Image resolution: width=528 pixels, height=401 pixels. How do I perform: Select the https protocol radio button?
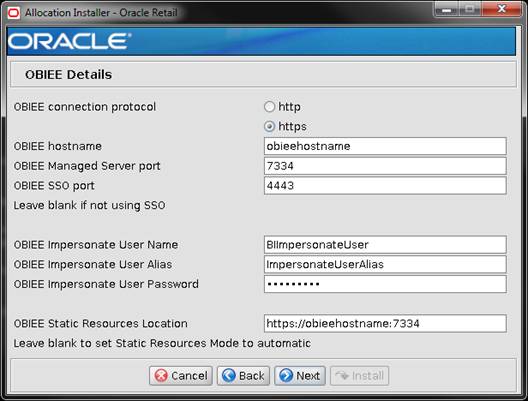pyautogui.click(x=269, y=127)
